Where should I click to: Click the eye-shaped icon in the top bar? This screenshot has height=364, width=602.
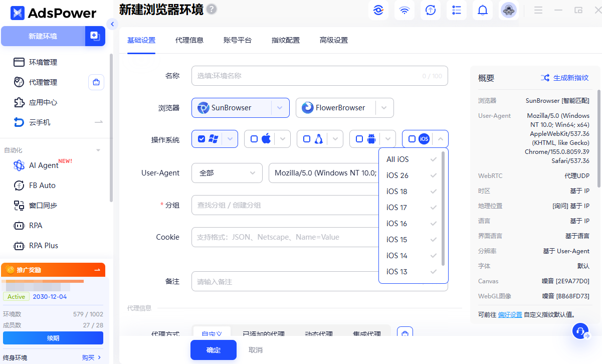(x=379, y=10)
